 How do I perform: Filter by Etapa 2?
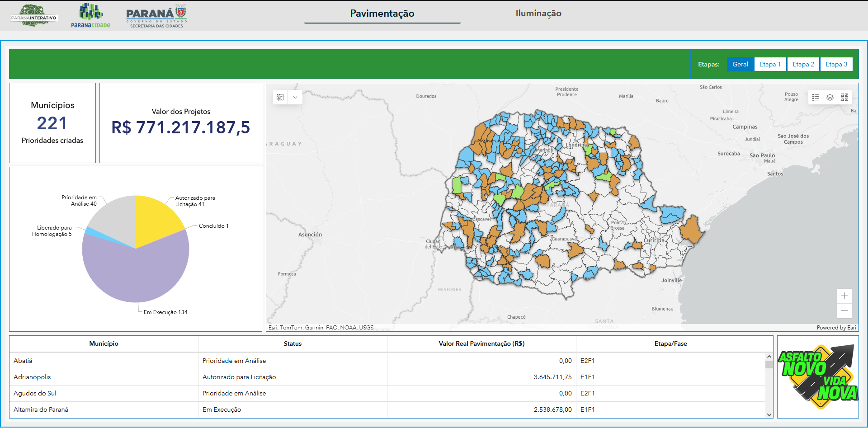click(803, 64)
